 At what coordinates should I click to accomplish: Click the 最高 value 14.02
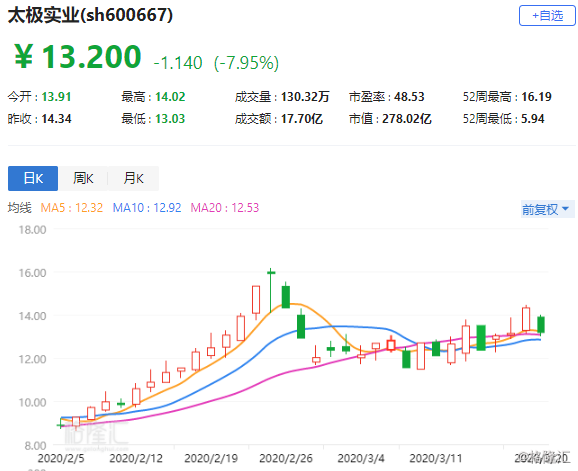pos(170,97)
